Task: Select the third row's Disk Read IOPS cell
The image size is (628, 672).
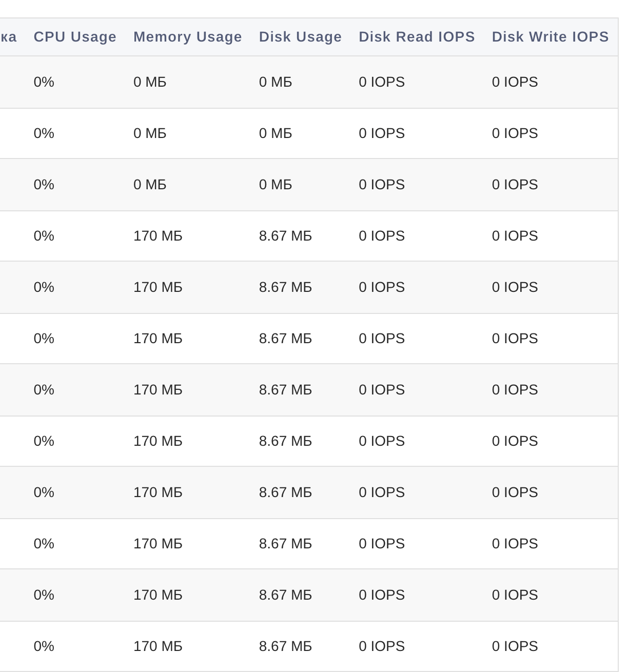Action: [382, 185]
